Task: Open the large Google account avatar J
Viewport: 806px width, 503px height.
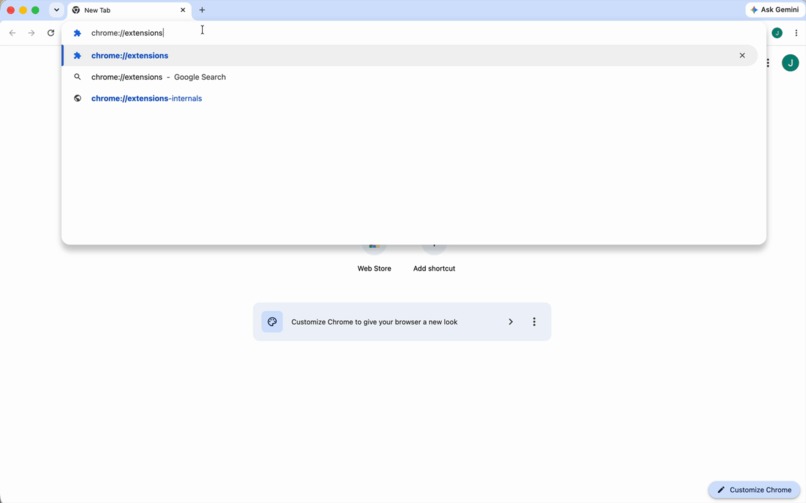Action: point(790,63)
